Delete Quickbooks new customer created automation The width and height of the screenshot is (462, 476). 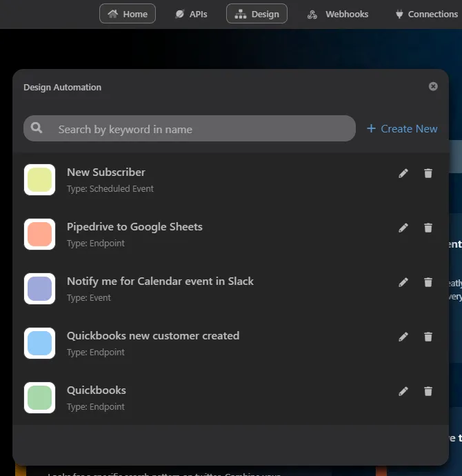pyautogui.click(x=428, y=337)
